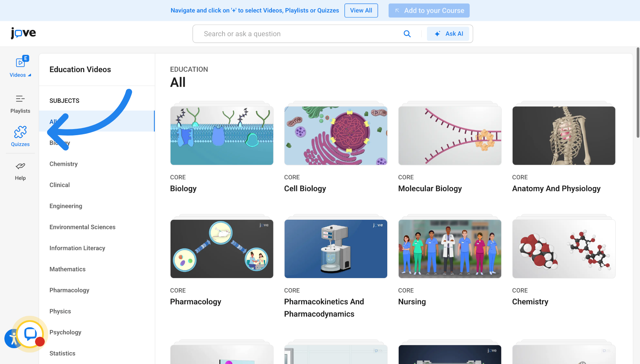Open the Chemistry course thumbnail
The height and width of the screenshot is (364, 640).
pyautogui.click(x=564, y=249)
